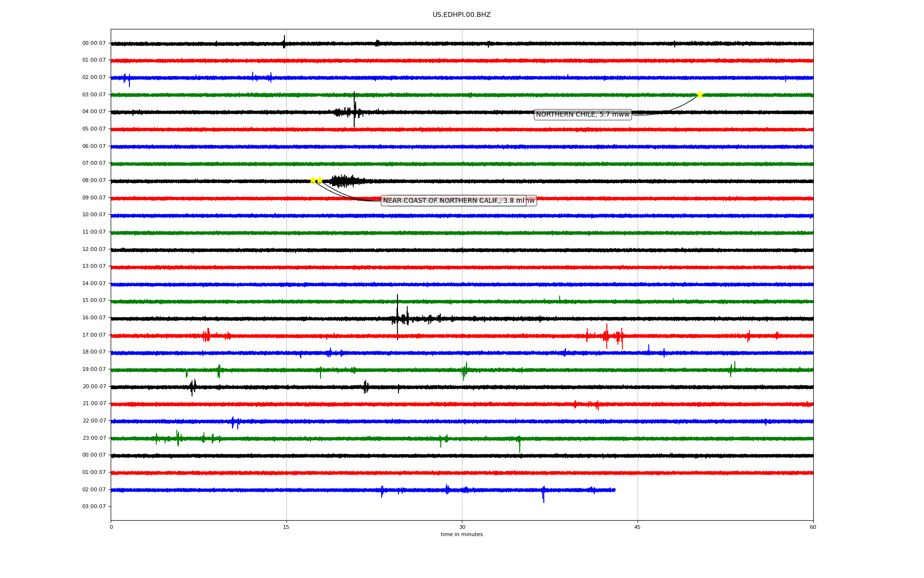Click the 20:00:07 time label

(94, 387)
